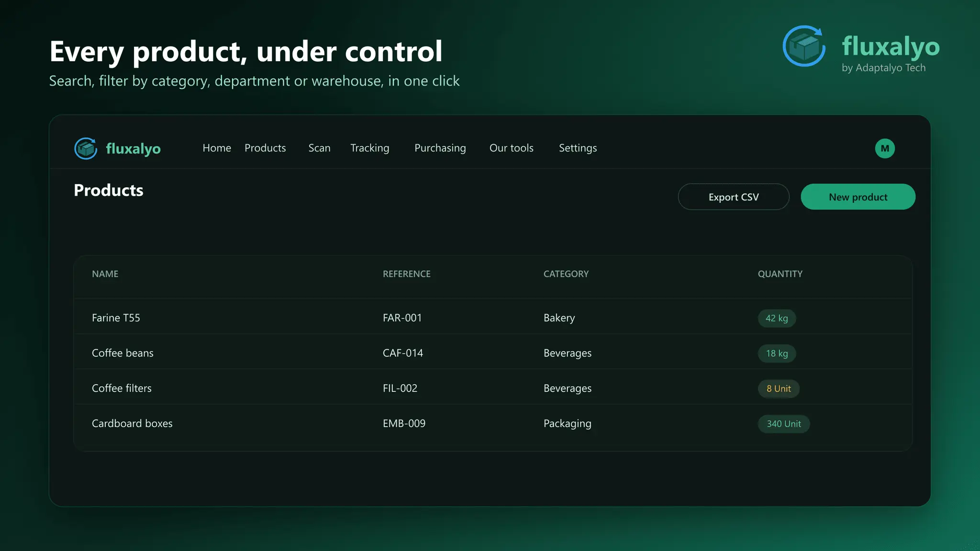This screenshot has height=551, width=980.
Task: Click the 8 Unit low-stock badge
Action: pyautogui.click(x=779, y=388)
